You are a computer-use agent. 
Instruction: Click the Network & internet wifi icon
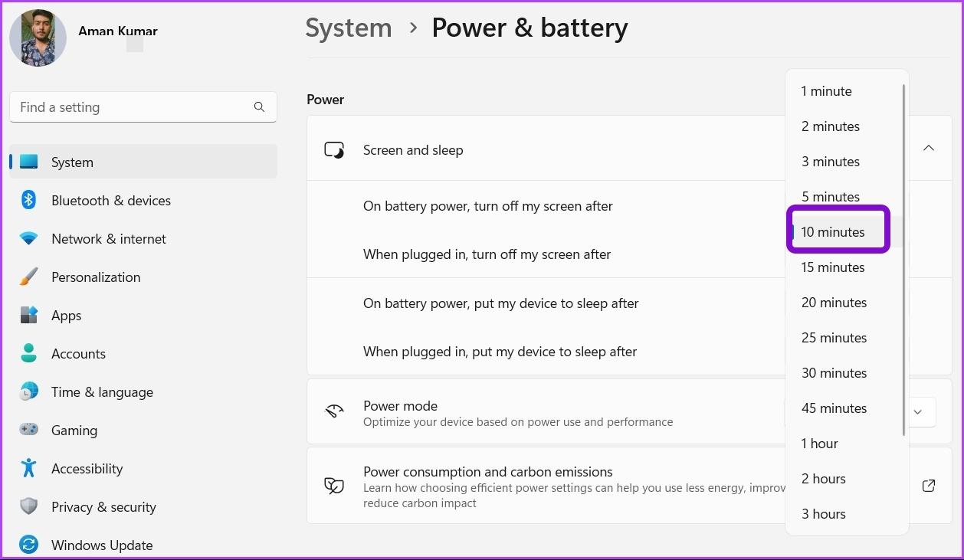click(x=29, y=238)
